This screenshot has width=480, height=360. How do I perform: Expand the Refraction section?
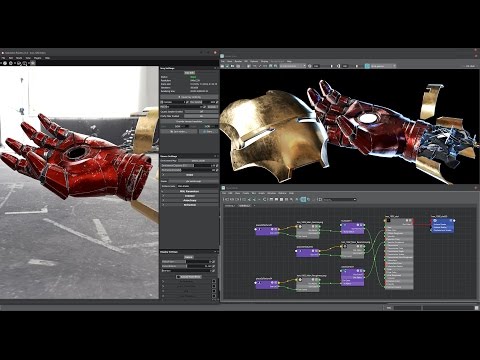[189, 205]
